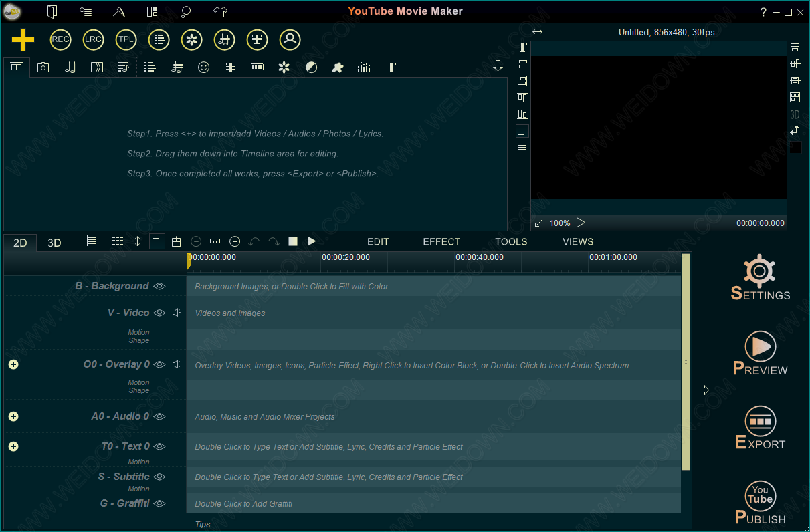This screenshot has width=810, height=532.
Task: Open the EDIT menu
Action: coord(378,241)
